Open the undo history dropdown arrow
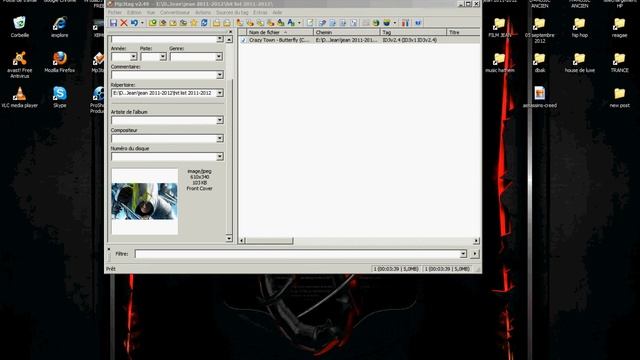Image resolution: width=640 pixels, height=360 pixels. pyautogui.click(x=142, y=23)
